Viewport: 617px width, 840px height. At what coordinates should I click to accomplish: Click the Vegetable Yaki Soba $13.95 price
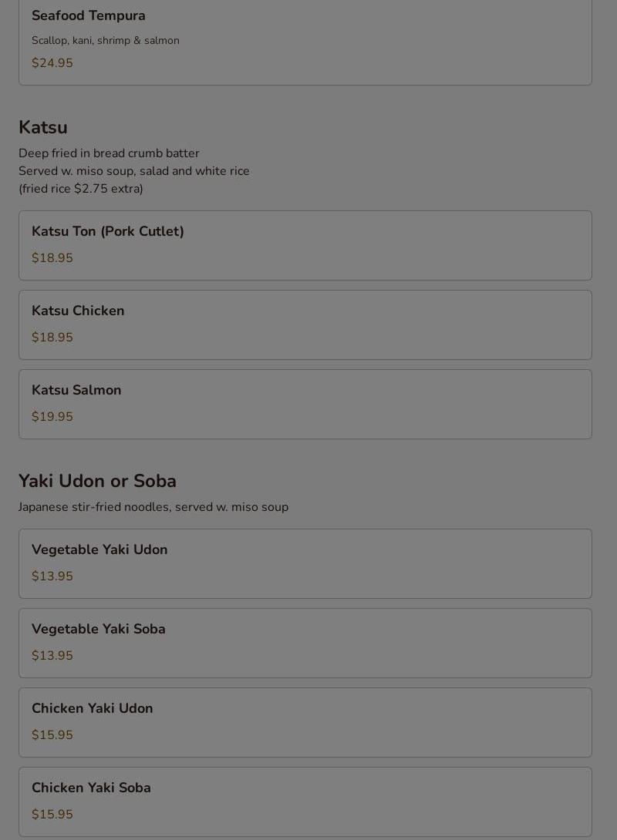point(52,656)
